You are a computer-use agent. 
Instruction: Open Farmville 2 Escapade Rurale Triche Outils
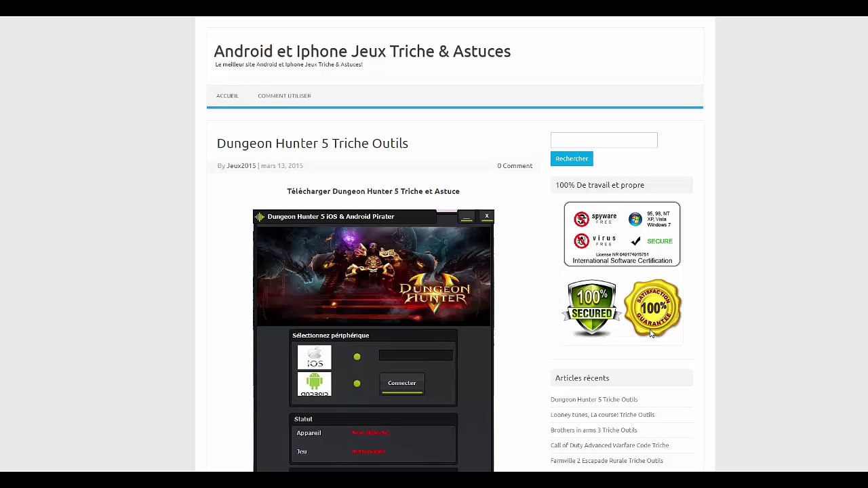[607, 461]
